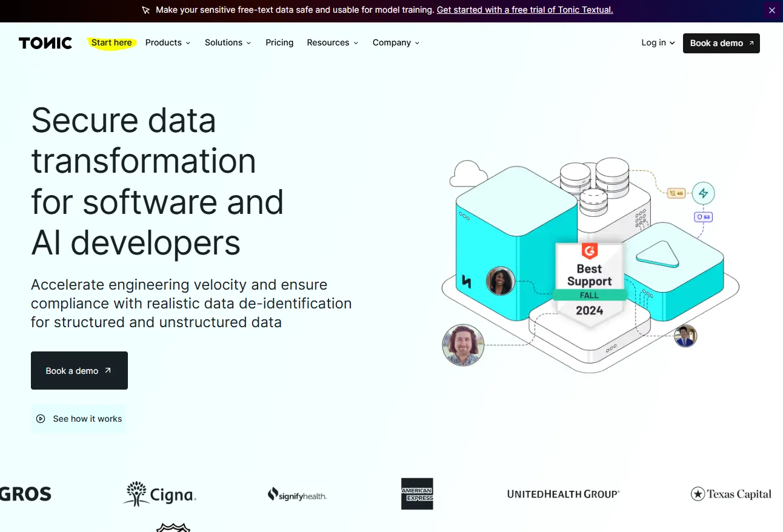Dismiss the free trial announcement banner
This screenshot has width=783, height=532.
771,10
